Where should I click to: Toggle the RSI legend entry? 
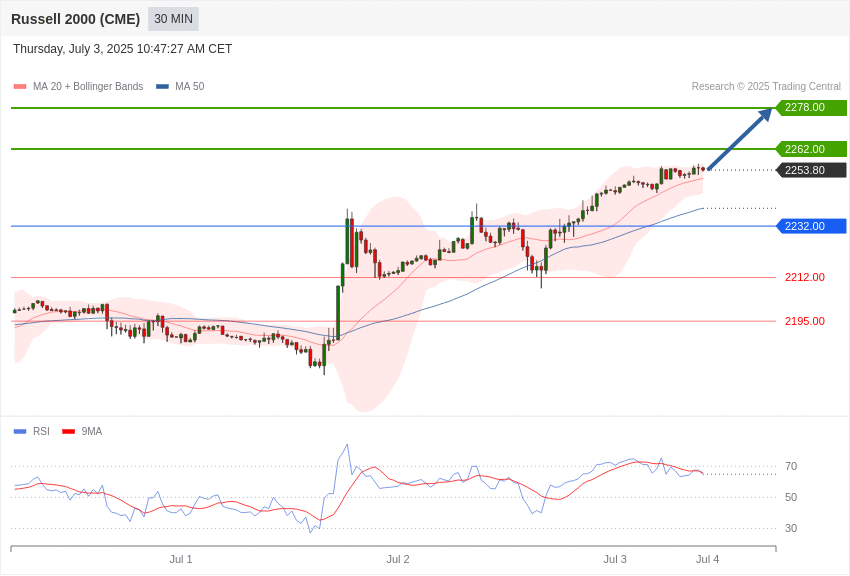[x=31, y=431]
